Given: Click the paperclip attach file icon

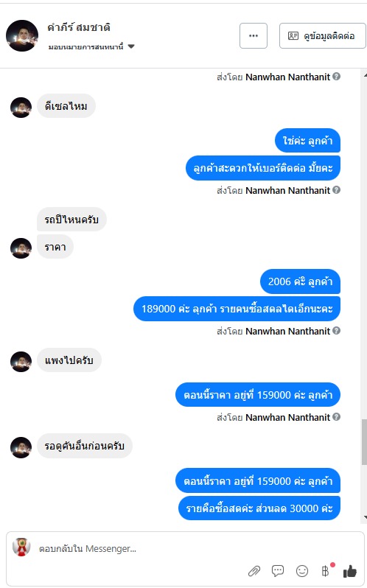Looking at the screenshot, I should (254, 571).
